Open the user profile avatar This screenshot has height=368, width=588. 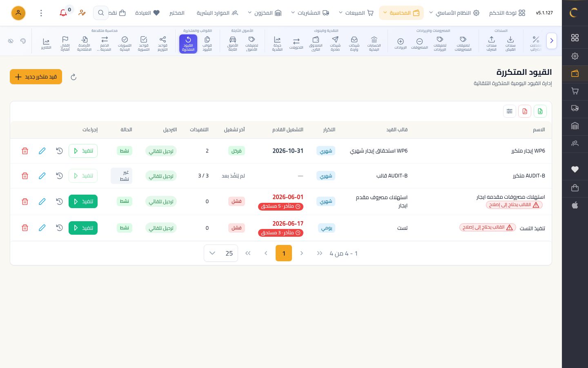tap(18, 13)
